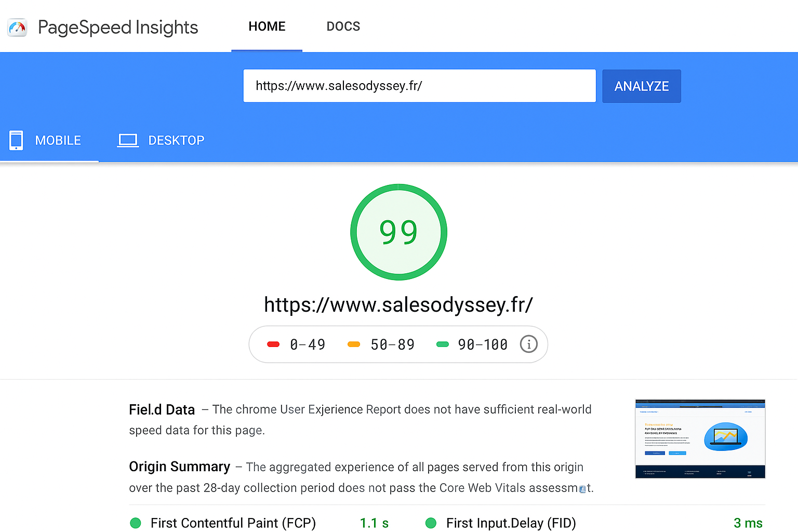Screen dimensions: 798x532
Task: Click the small icon in Core Web Vitals assessment text
Action: [x=582, y=489]
